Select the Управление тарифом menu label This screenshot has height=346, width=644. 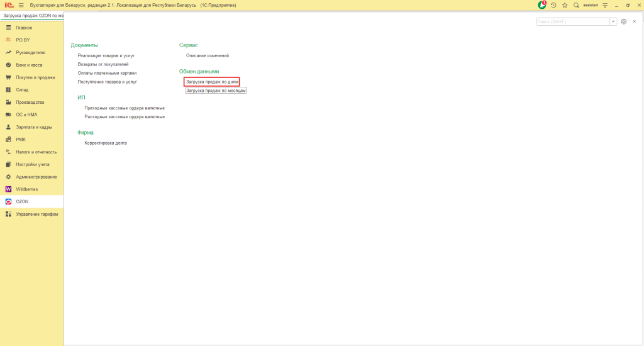click(x=37, y=214)
